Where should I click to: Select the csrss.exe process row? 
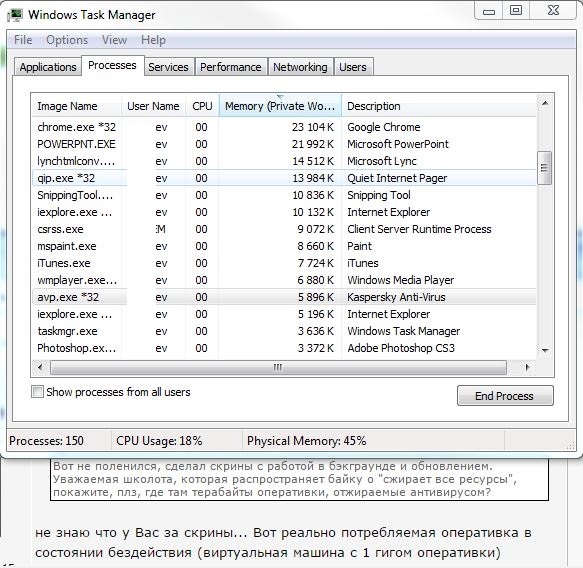tap(284, 229)
